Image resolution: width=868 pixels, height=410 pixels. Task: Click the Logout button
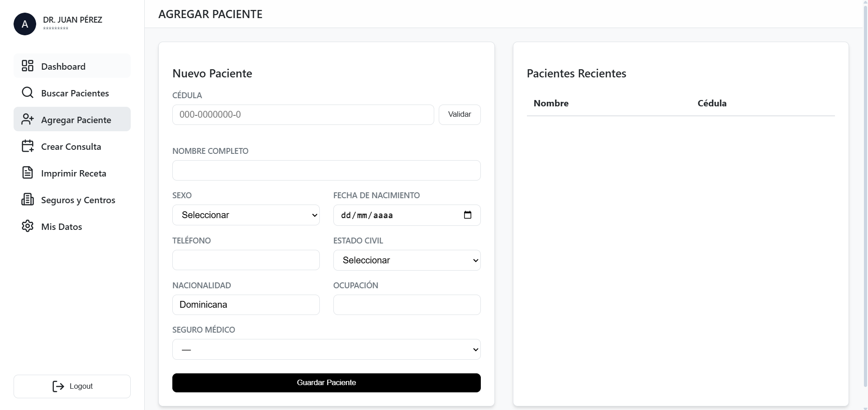tap(72, 386)
